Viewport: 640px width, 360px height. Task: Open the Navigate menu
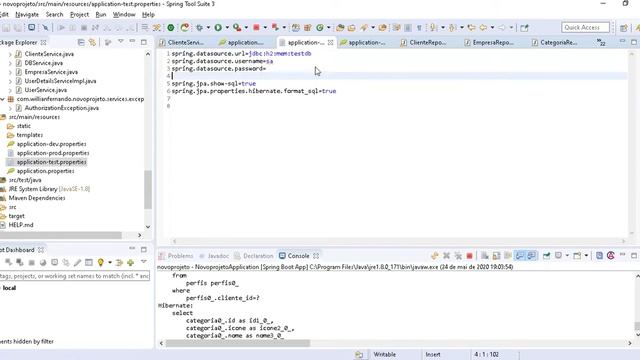point(27,14)
